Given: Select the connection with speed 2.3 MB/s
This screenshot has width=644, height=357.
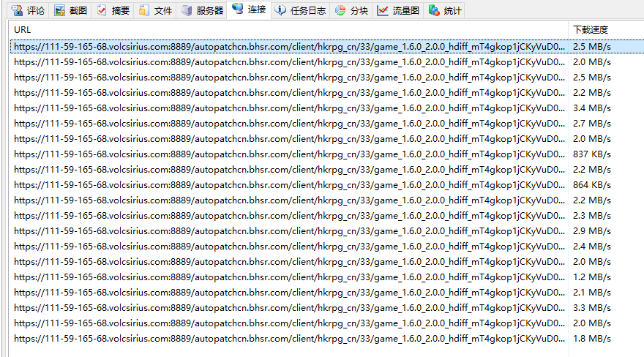Looking at the screenshot, I should click(x=327, y=216).
